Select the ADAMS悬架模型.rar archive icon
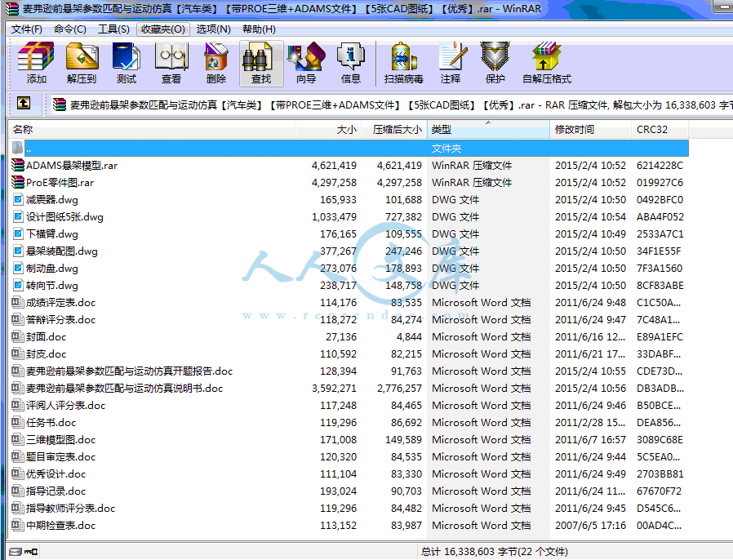Screen dimensions: 733x560 pos(18,165)
